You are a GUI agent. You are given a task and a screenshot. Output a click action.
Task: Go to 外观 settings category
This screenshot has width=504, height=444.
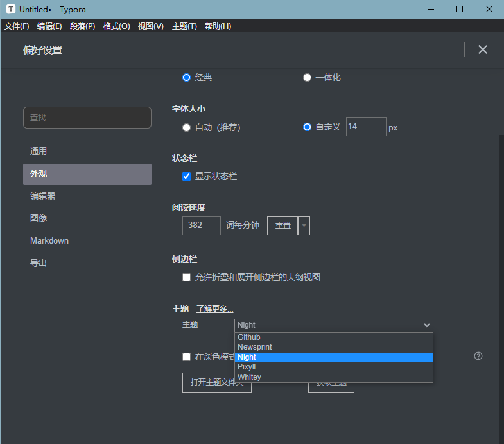click(x=87, y=174)
